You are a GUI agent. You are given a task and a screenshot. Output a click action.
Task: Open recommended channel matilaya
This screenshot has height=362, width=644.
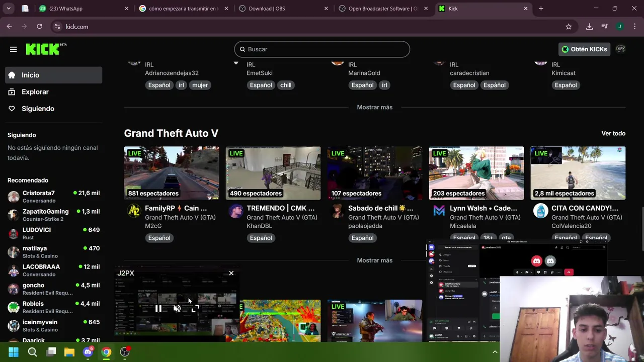(53, 252)
